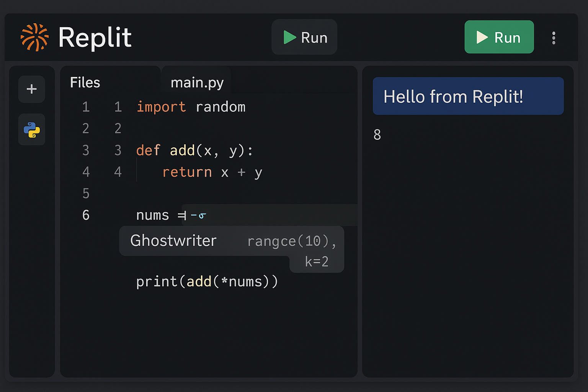
Task: Click the 'print(add(*nums))' code line
Action: tap(207, 282)
